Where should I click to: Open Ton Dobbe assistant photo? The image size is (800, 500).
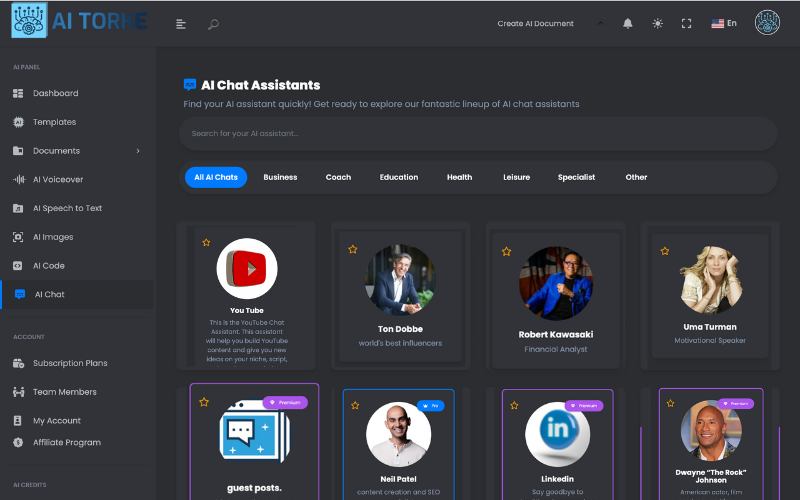tap(400, 280)
